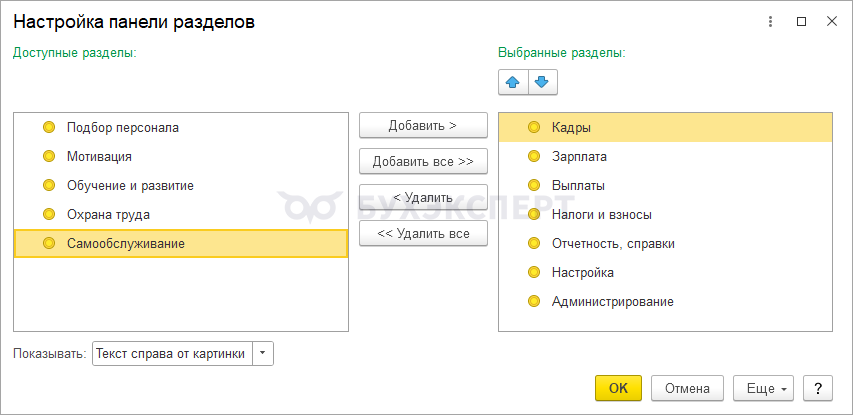This screenshot has width=853, height=415.
Task: Select Налоги и взносы in chosen sections
Action: pyautogui.click(x=602, y=214)
